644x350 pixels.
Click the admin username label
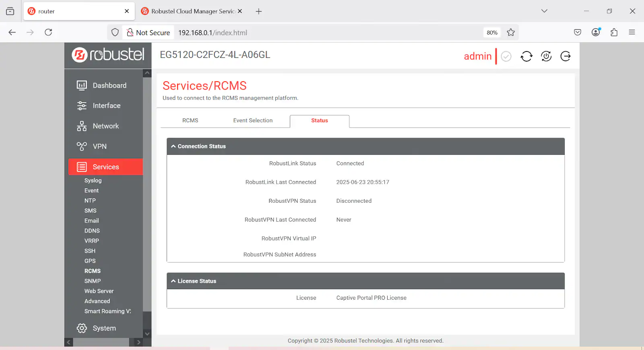478,56
